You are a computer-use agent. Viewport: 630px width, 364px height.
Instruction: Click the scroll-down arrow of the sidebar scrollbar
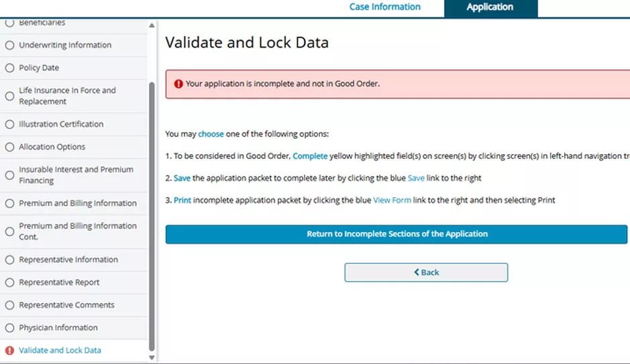tap(152, 358)
